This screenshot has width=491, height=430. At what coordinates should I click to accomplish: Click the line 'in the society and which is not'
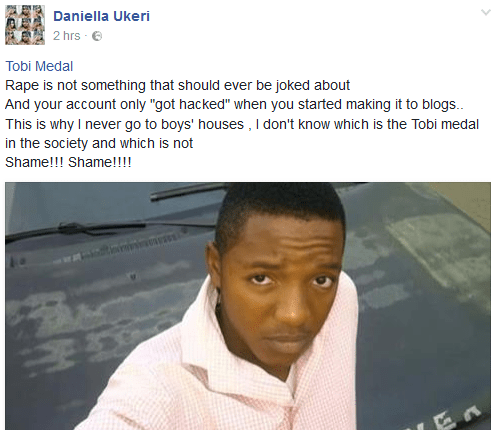tap(99, 143)
